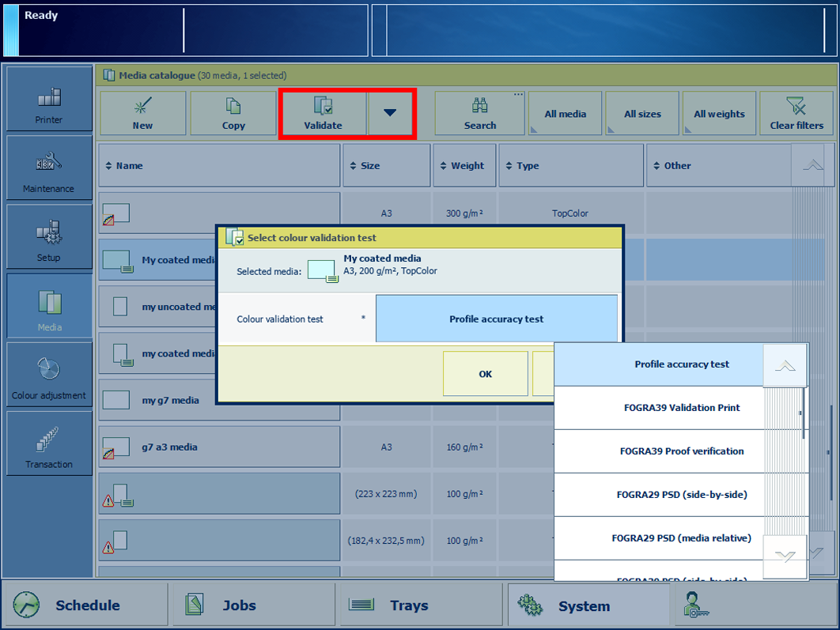
Task: Copy the selected media
Action: [233, 114]
